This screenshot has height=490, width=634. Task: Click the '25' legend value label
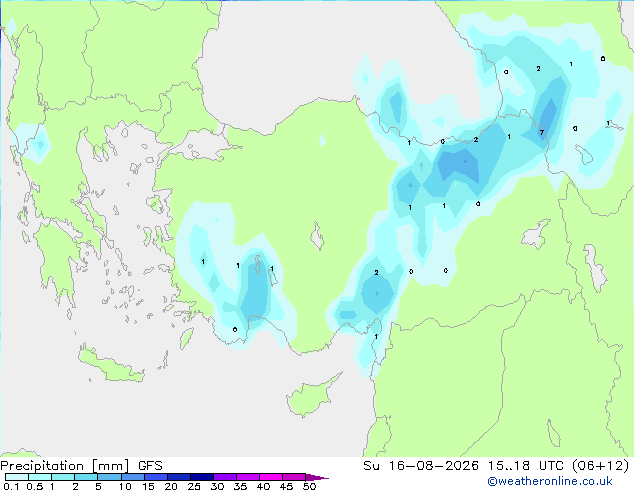(x=194, y=486)
